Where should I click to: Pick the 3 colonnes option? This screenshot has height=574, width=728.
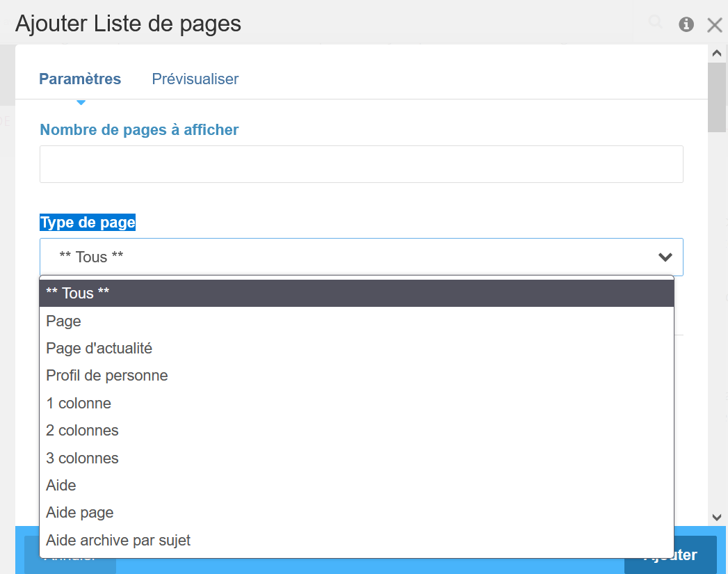pos(356,459)
